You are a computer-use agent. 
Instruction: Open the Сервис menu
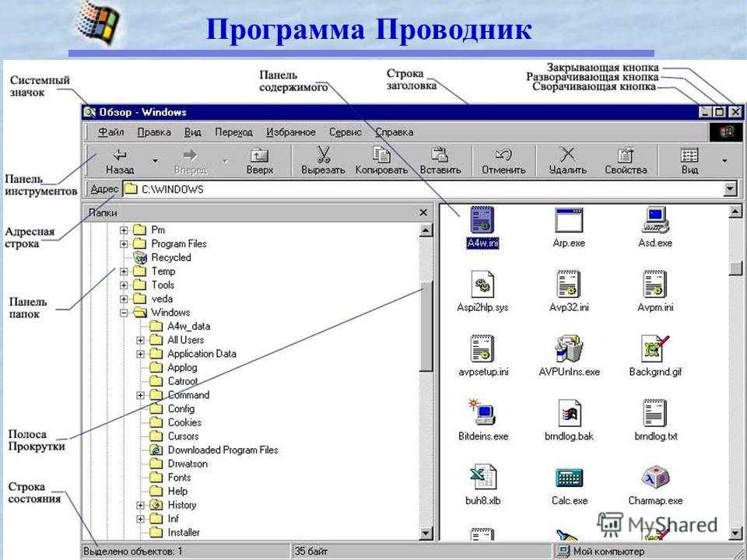(x=345, y=132)
